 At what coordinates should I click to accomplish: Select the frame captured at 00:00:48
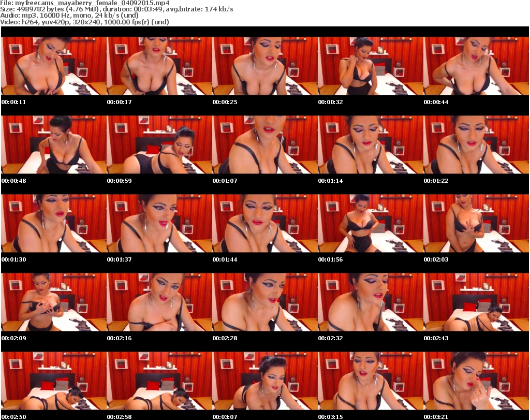(54, 144)
